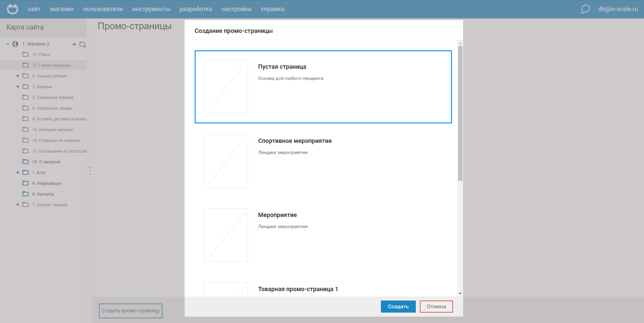Collapse the 1. Магазин 2 tree node
This screenshot has height=323, width=644.
click(x=8, y=44)
